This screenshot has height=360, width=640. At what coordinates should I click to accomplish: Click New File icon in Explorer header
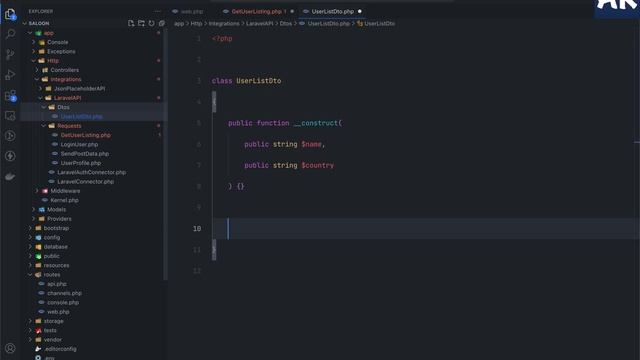tap(131, 23)
